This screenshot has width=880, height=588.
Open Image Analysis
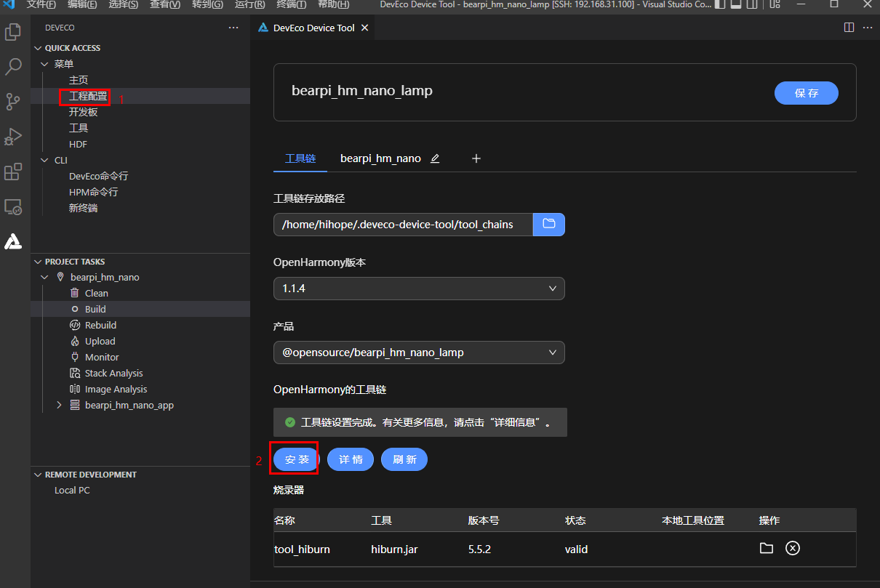click(116, 389)
